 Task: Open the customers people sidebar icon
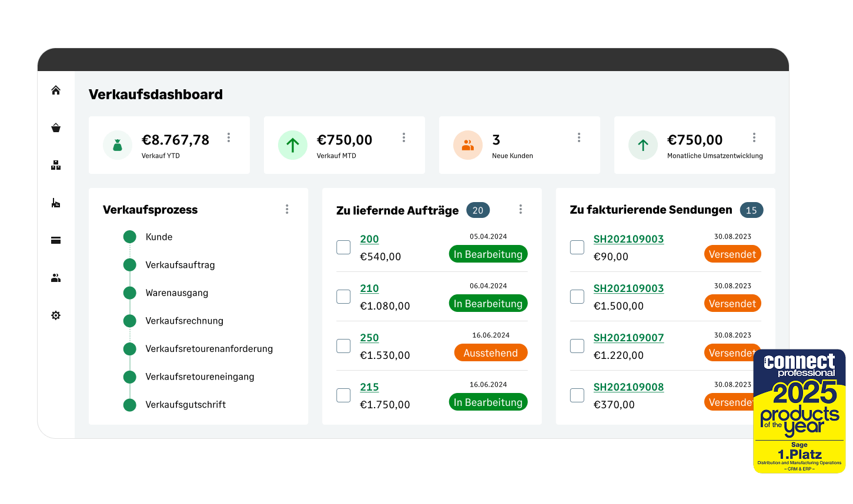[x=56, y=278]
